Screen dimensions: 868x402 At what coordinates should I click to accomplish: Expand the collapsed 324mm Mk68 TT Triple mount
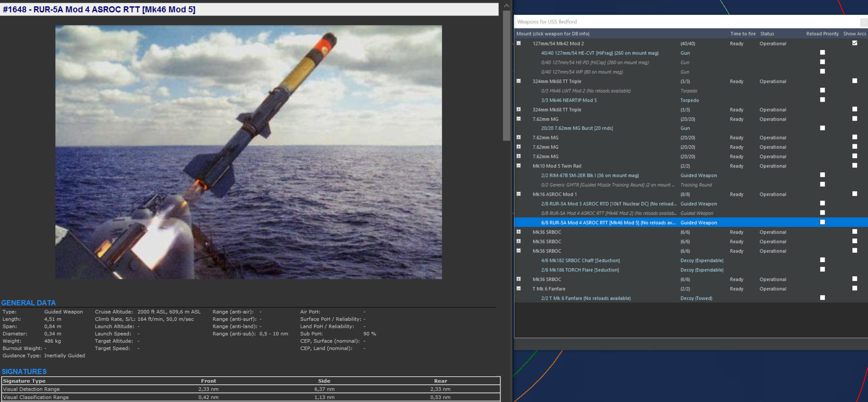[518, 109]
